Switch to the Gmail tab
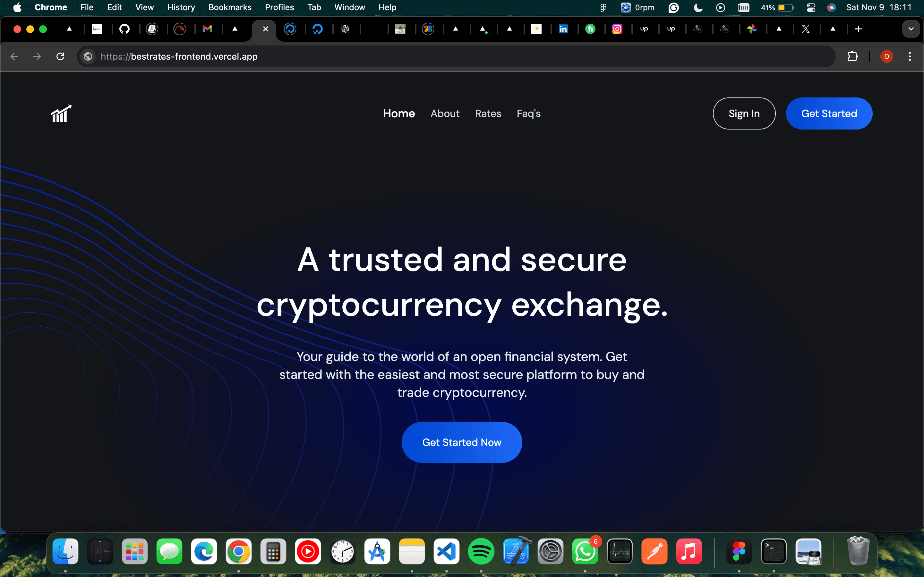Viewport: 924px width, 577px height. [207, 29]
